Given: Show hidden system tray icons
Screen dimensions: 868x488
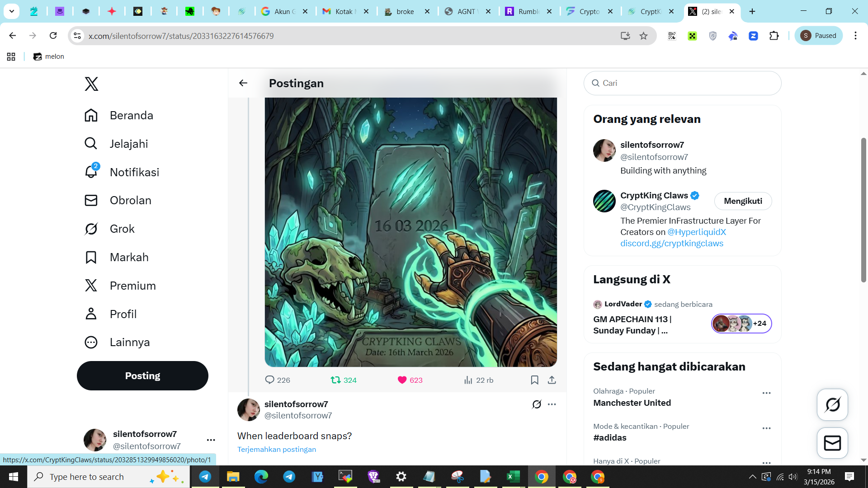Looking at the screenshot, I should click(x=752, y=477).
